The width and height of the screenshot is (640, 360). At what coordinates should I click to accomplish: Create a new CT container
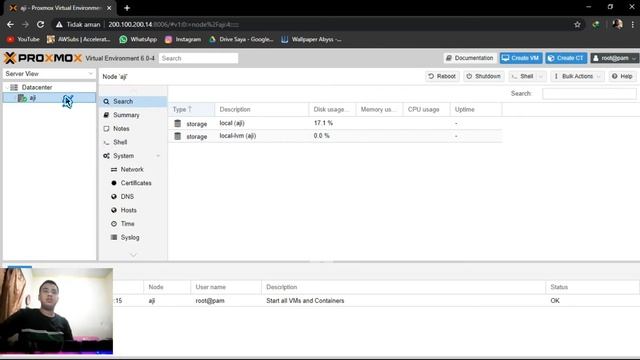566,58
